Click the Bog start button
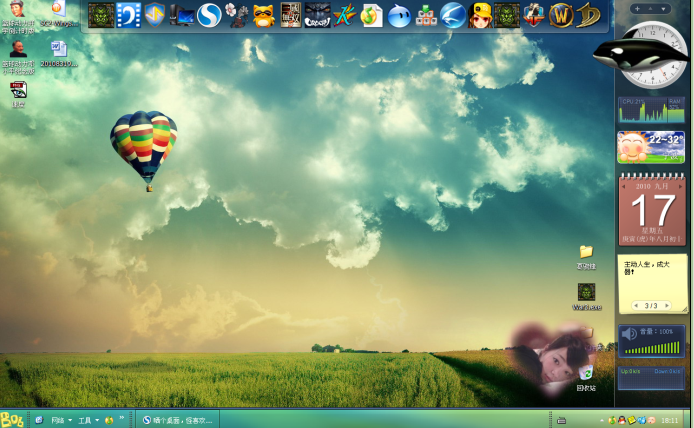 click(12, 419)
